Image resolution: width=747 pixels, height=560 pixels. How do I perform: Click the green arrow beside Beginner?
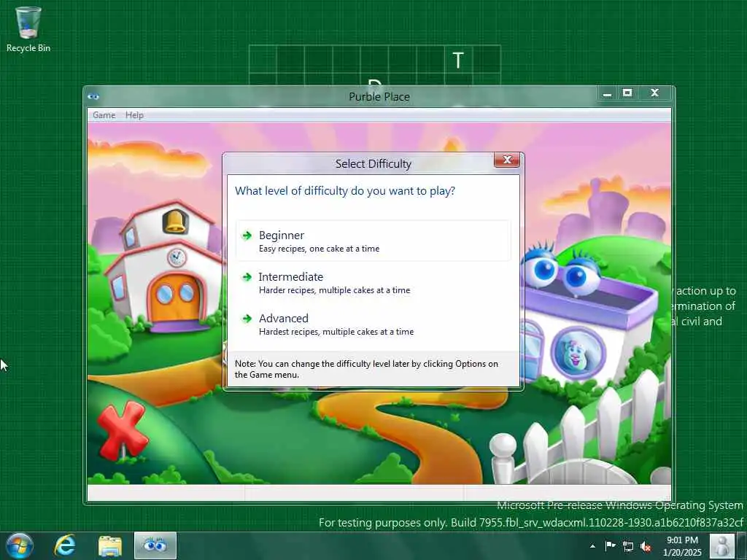[247, 236]
